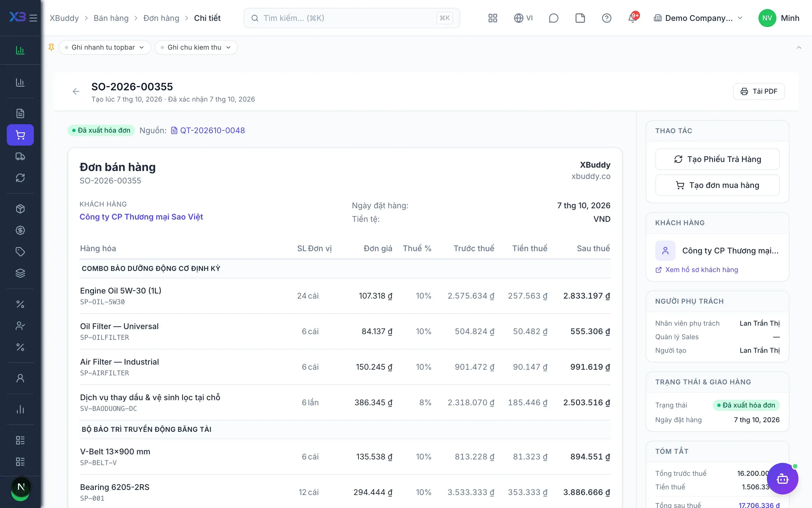812x508 pixels.
Task: Open source quotation QT-202610-0048 link
Action: tap(208, 130)
